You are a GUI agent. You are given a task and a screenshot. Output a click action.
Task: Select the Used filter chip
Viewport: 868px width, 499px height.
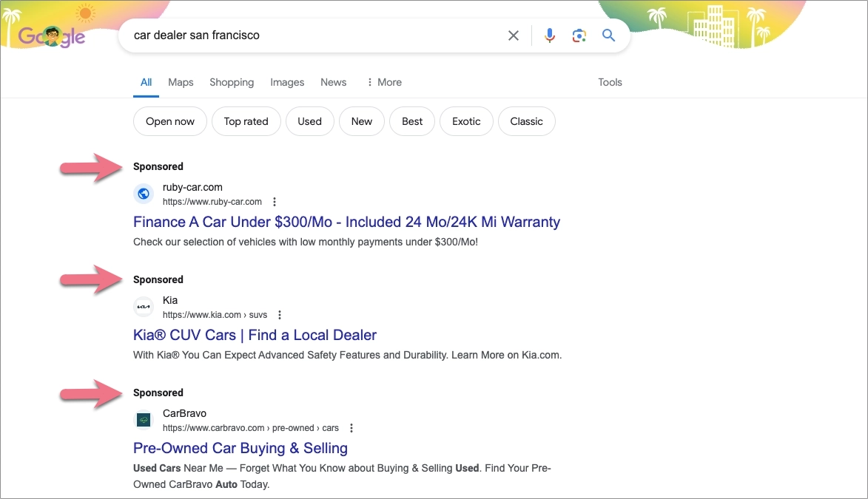[x=309, y=121]
